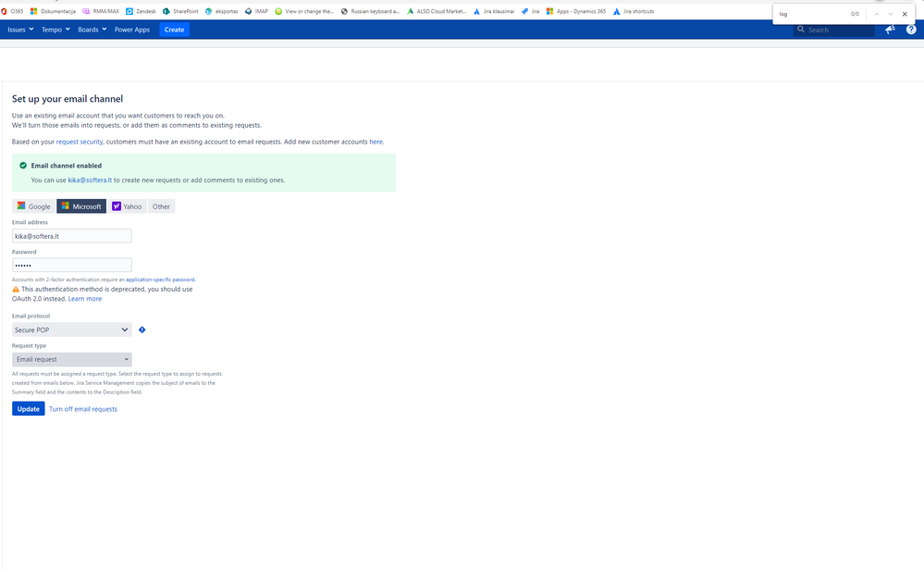Close the find-in-page bar

point(905,14)
